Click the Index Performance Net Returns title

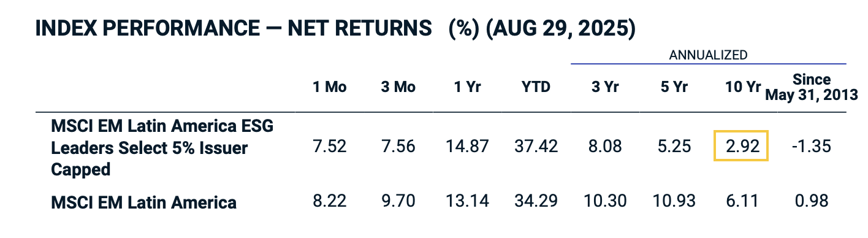click(x=335, y=28)
